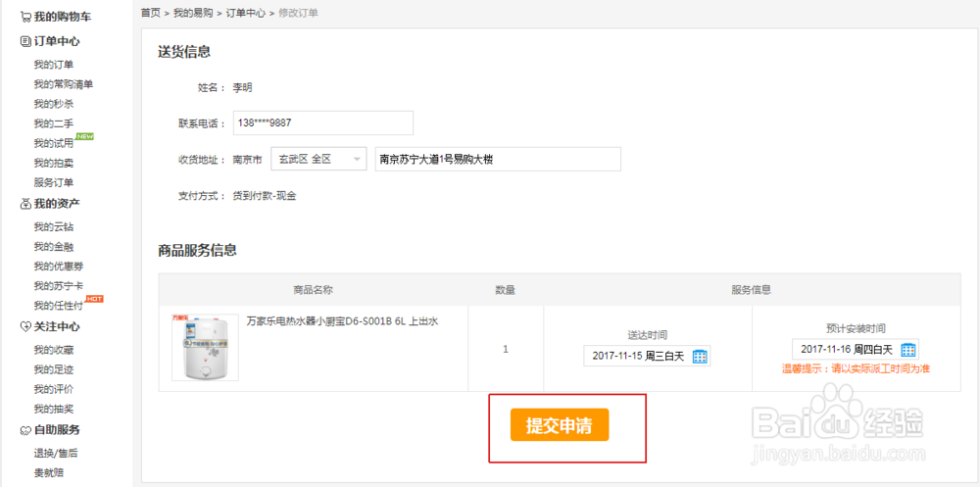
Task: Click the 订单中心 list icon
Action: click(25, 41)
